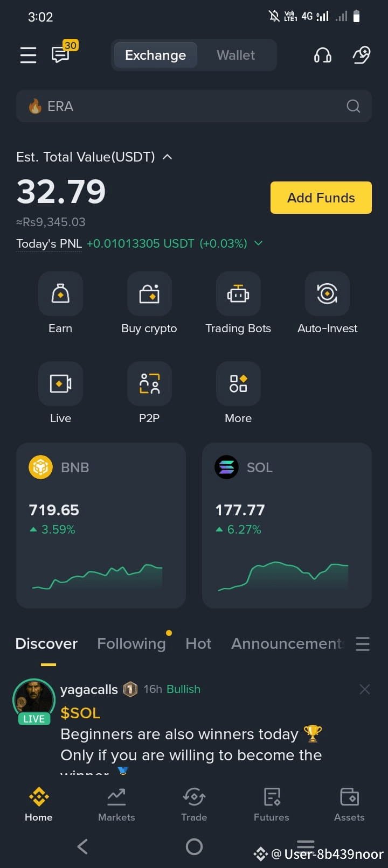This screenshot has width=388, height=868.
Task: Show More services grid icon
Action: pos(238,383)
